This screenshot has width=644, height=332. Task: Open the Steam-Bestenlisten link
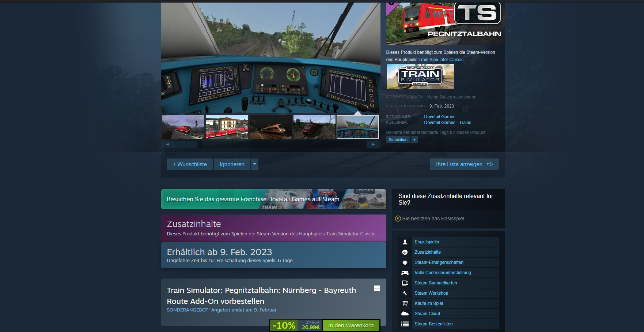[433, 324]
